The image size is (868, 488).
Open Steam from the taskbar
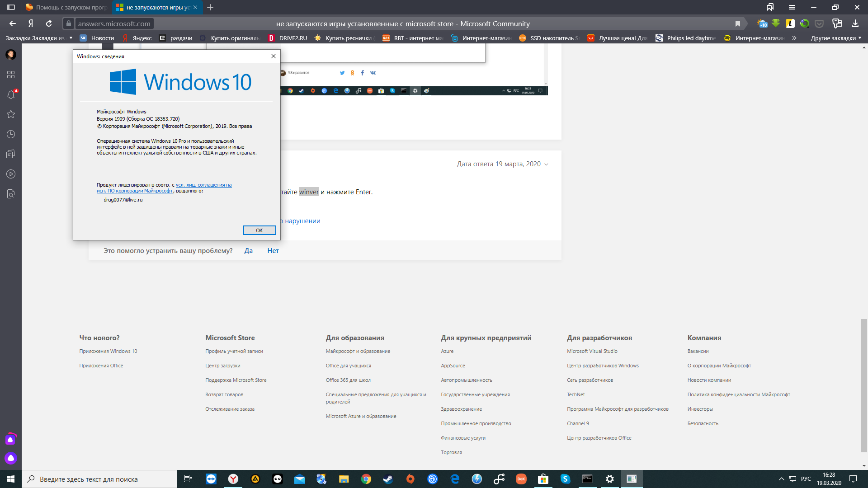point(388,479)
